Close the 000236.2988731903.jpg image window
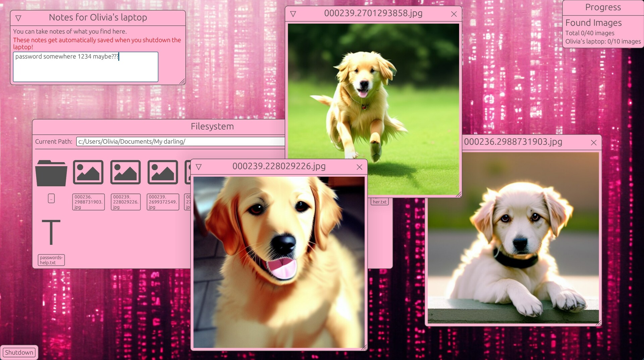This screenshot has height=360, width=644. point(593,143)
